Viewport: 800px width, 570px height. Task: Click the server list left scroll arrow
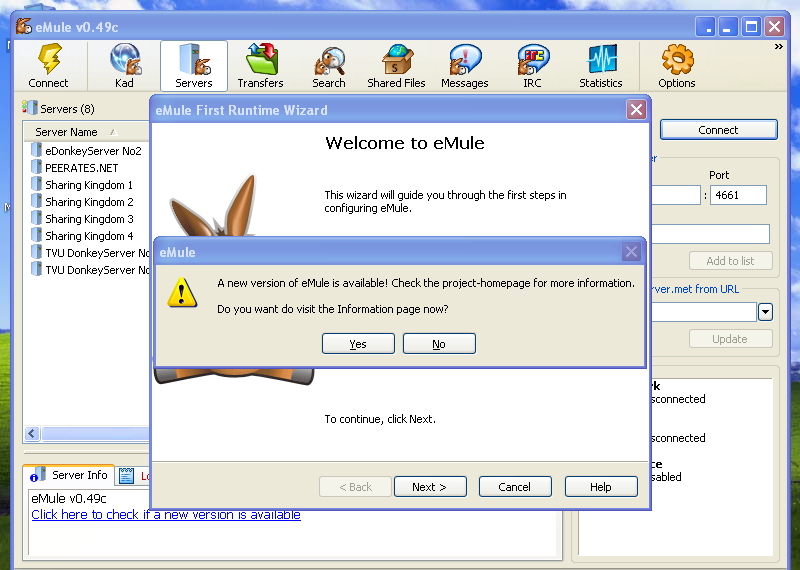[32, 434]
